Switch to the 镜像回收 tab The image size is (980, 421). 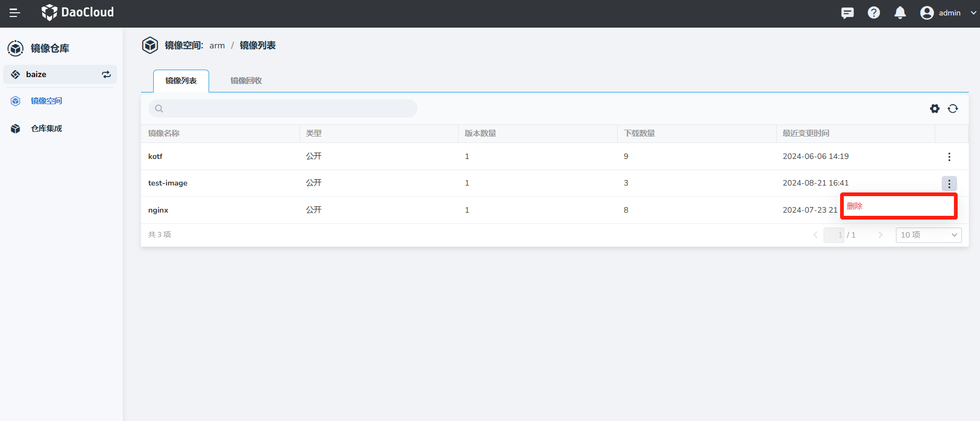tap(246, 81)
